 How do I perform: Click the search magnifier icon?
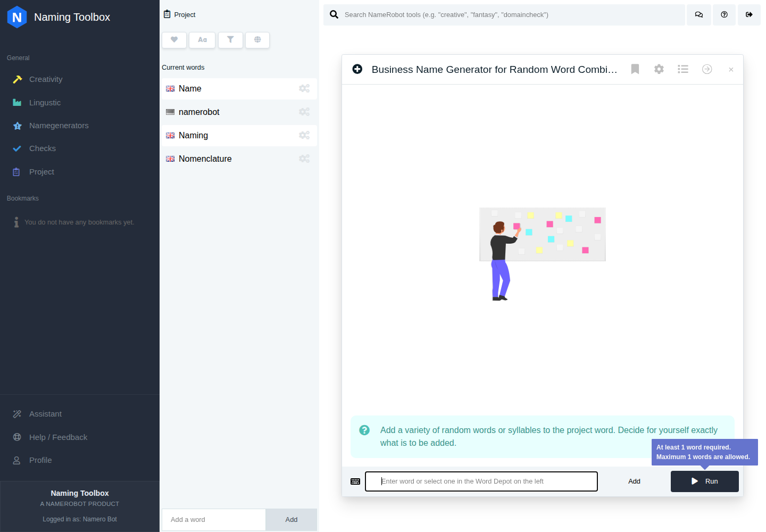pos(334,15)
